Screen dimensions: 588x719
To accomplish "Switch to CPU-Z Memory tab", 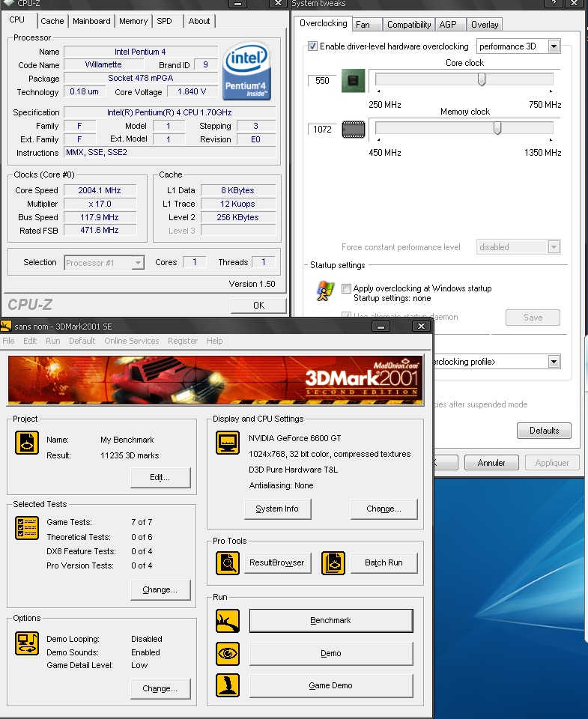I will pyautogui.click(x=133, y=21).
